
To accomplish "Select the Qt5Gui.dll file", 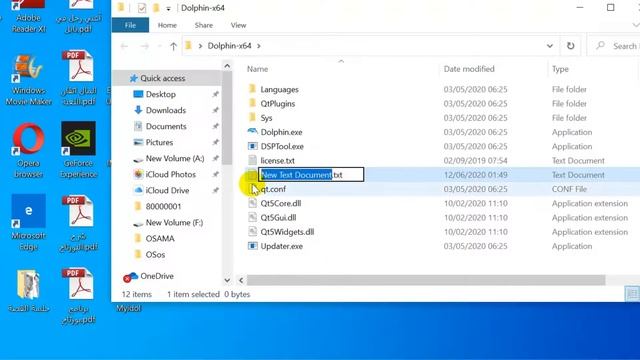I will point(278,218).
